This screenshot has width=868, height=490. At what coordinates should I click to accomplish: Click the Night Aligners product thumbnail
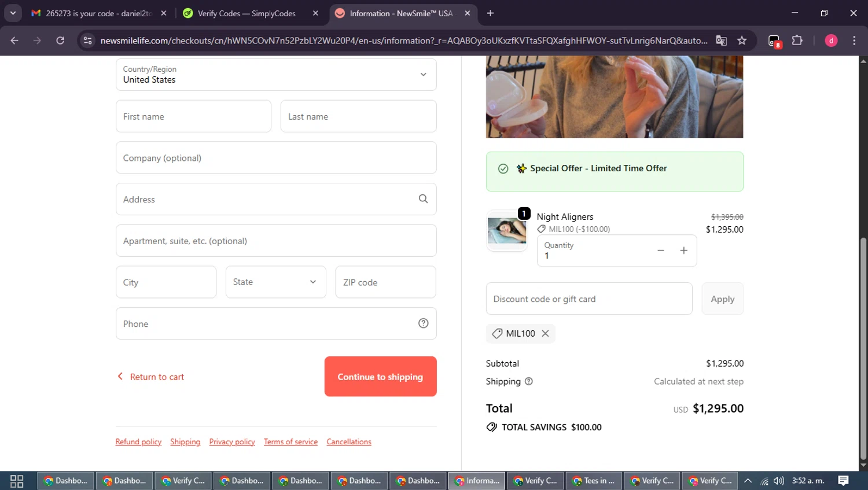[x=507, y=231]
